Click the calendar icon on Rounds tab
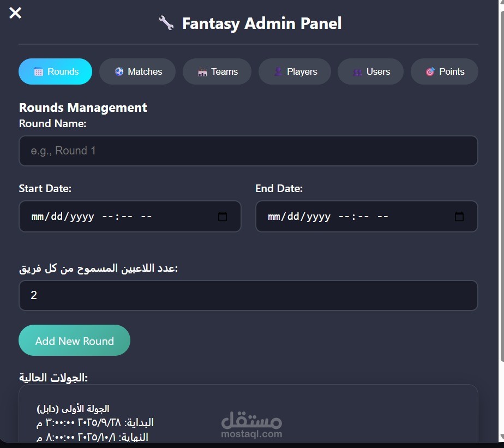The height and width of the screenshot is (448, 504). click(x=39, y=71)
